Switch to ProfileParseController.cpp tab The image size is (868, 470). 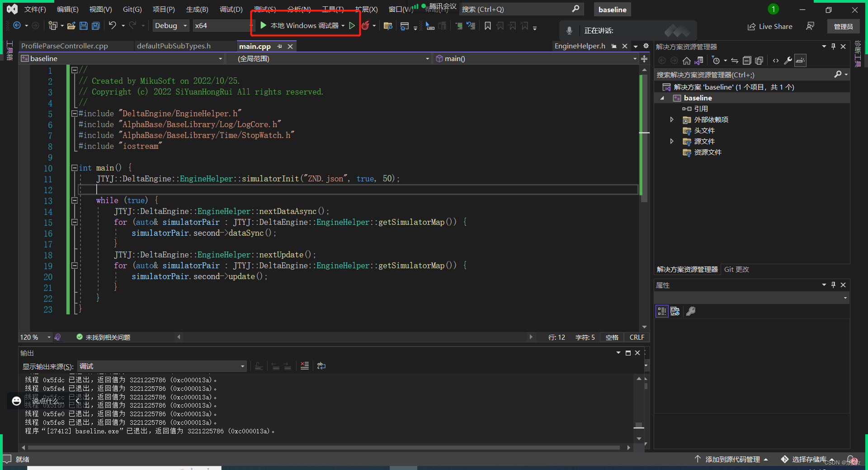click(x=65, y=46)
